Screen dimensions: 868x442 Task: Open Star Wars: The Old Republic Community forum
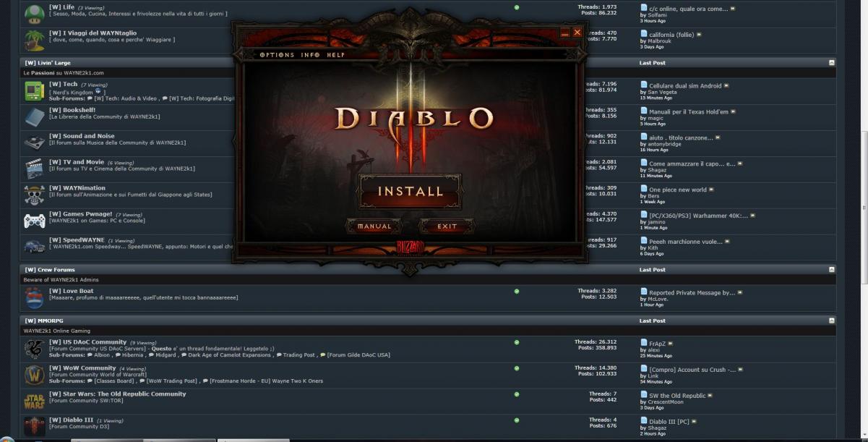tap(117, 394)
